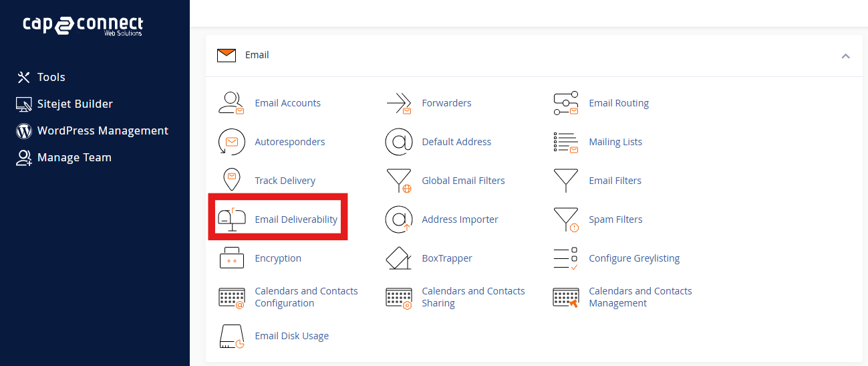Open the Email Accounts icon
The image size is (868, 366).
(232, 103)
